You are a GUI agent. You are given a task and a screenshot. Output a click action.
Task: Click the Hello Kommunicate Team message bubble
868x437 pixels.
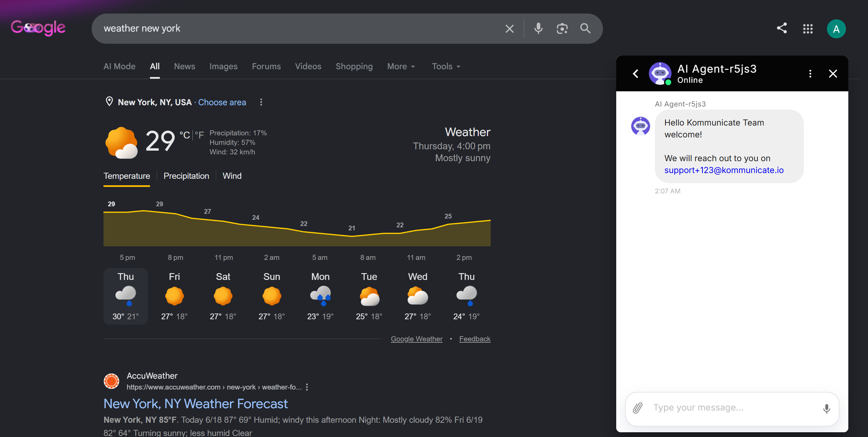point(729,146)
